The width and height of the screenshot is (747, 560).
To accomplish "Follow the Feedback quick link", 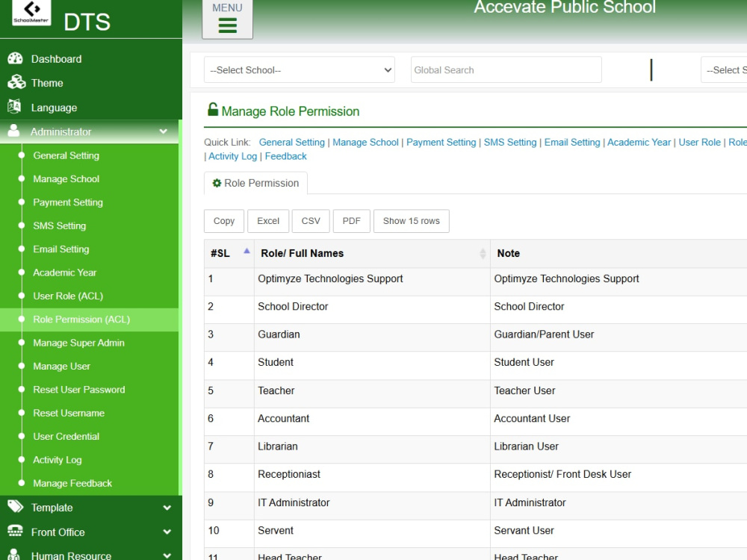I will [286, 156].
